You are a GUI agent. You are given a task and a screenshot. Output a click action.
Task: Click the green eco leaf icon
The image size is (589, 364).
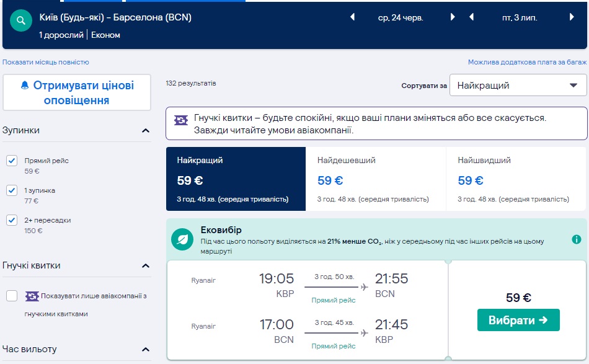(x=182, y=239)
